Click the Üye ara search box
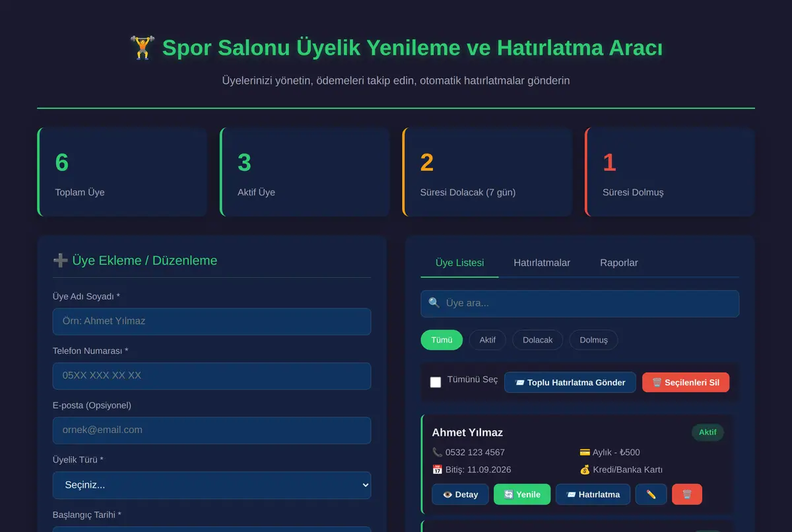 (580, 304)
